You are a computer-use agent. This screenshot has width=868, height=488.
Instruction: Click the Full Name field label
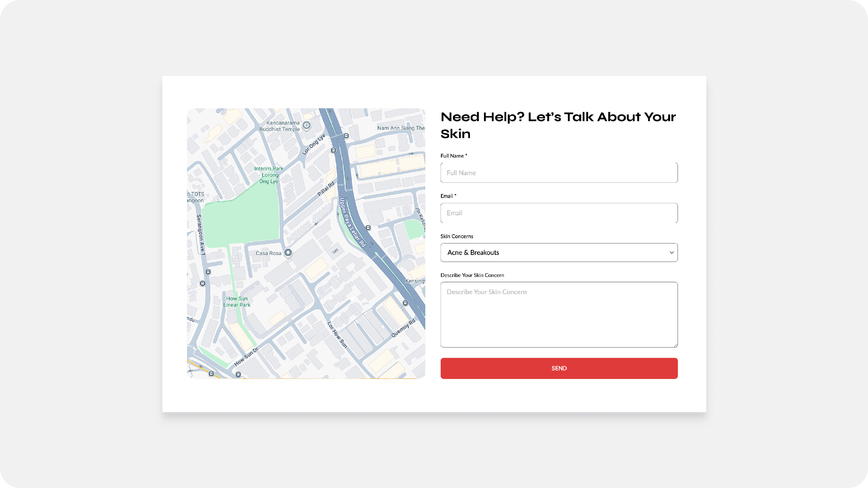click(x=454, y=156)
